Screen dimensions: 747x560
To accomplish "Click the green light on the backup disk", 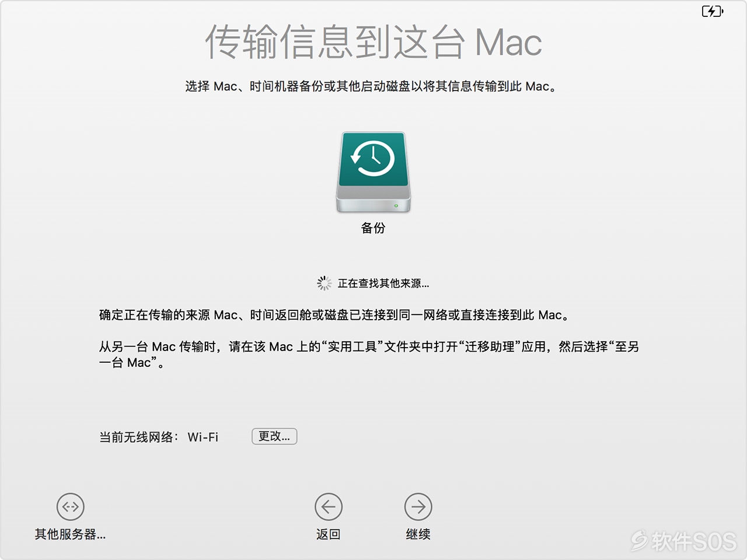I will coord(396,206).
